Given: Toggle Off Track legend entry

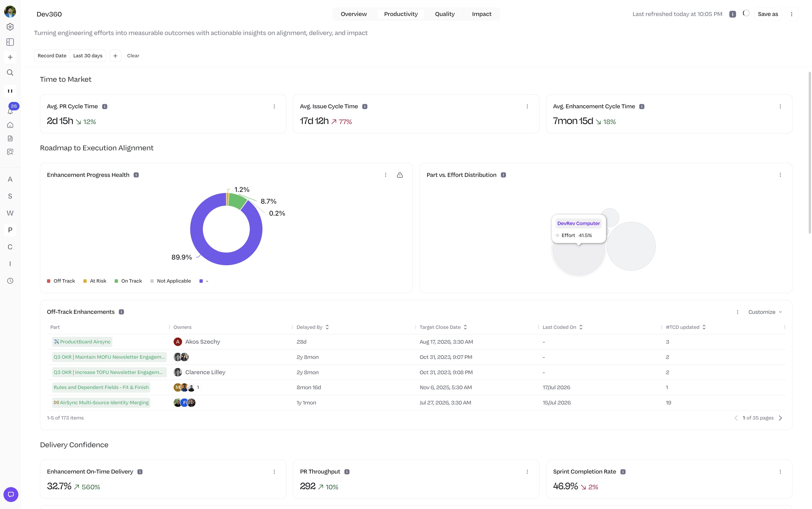Looking at the screenshot, I should [61, 281].
